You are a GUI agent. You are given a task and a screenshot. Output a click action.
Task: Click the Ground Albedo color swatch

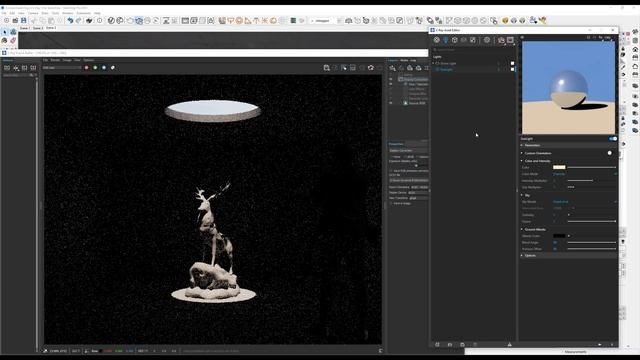pyautogui.click(x=559, y=236)
